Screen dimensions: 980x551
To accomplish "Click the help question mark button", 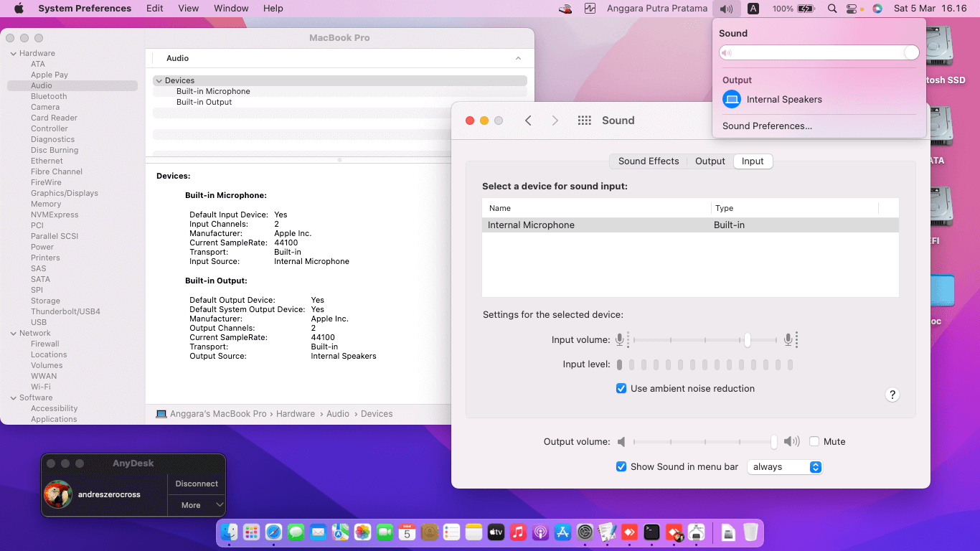I will 892,395.
